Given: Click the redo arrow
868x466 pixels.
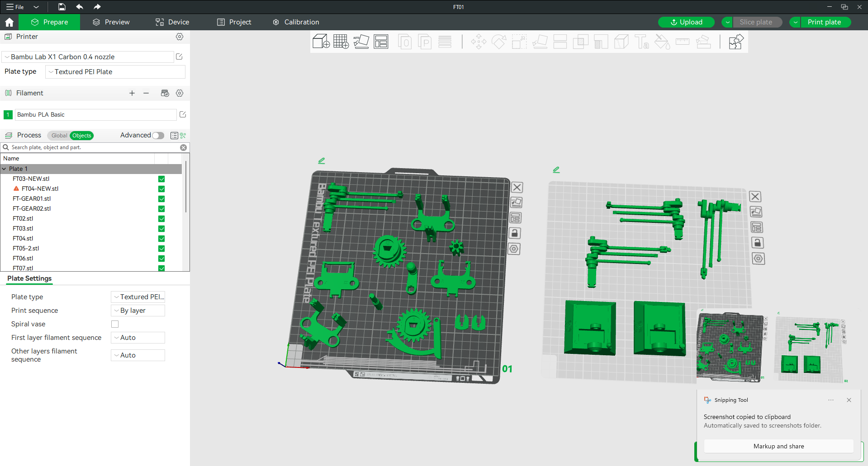Looking at the screenshot, I should [x=97, y=7].
